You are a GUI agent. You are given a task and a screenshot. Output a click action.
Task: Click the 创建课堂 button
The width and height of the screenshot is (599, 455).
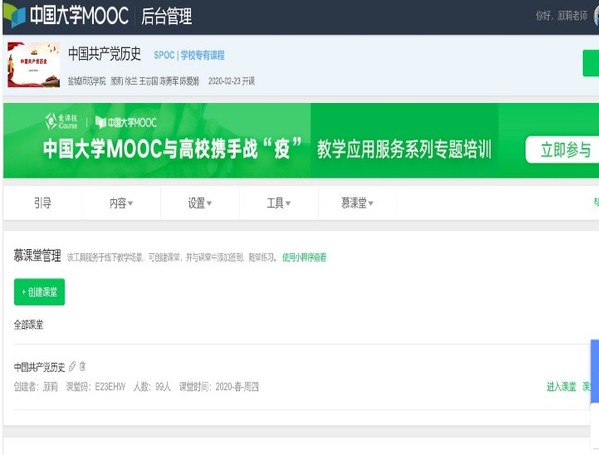point(39,292)
